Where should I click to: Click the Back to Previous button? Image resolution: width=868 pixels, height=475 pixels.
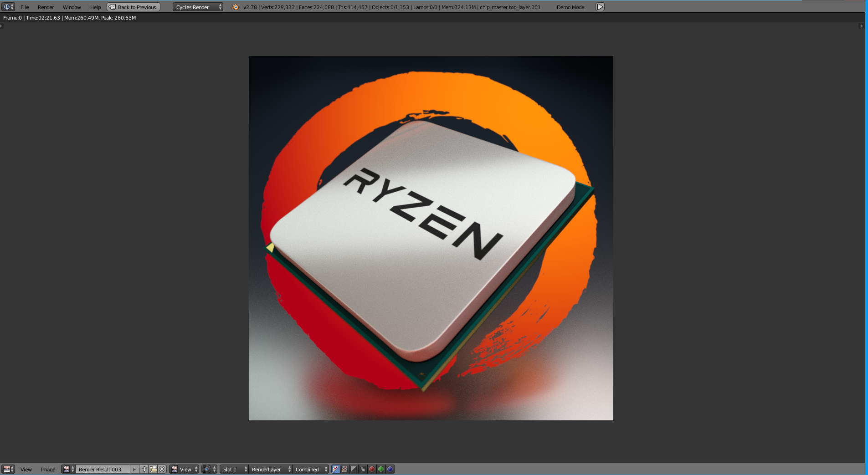click(134, 7)
